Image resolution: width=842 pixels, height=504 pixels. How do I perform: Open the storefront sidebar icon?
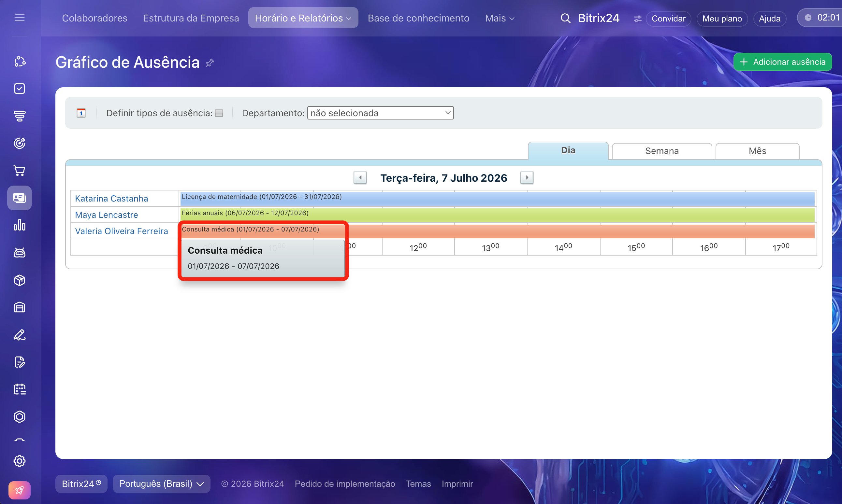coord(19,307)
